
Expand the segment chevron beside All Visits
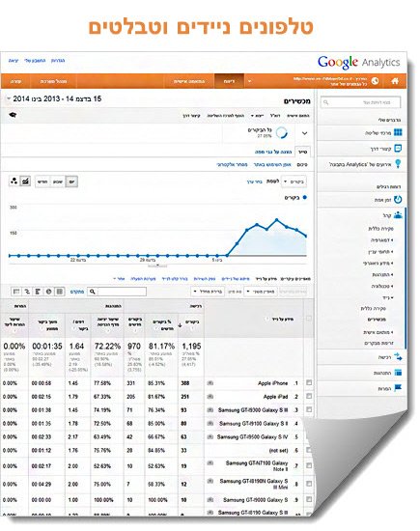pyautogui.click(x=304, y=133)
